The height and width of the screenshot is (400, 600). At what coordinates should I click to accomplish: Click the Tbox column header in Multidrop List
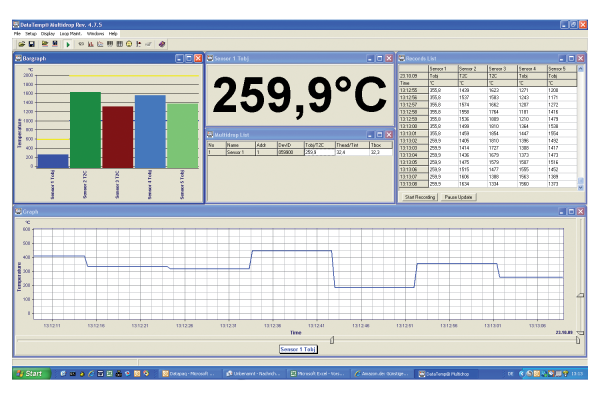coord(381,145)
